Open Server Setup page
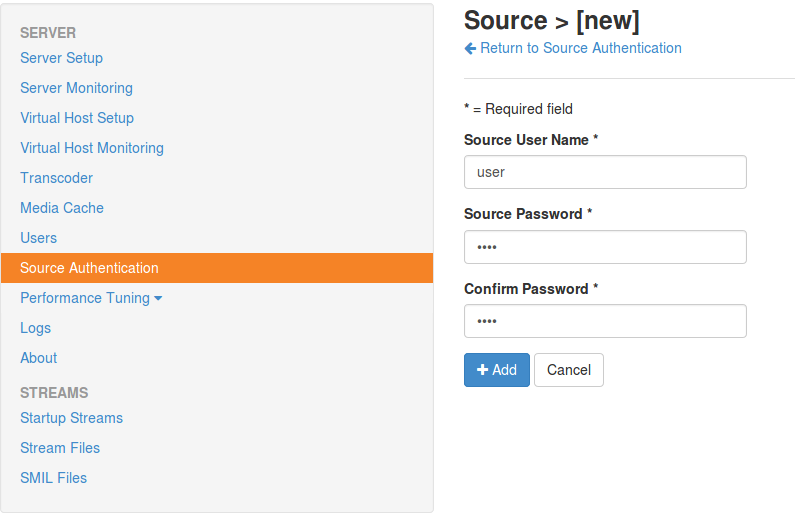This screenshot has width=795, height=521. click(61, 58)
